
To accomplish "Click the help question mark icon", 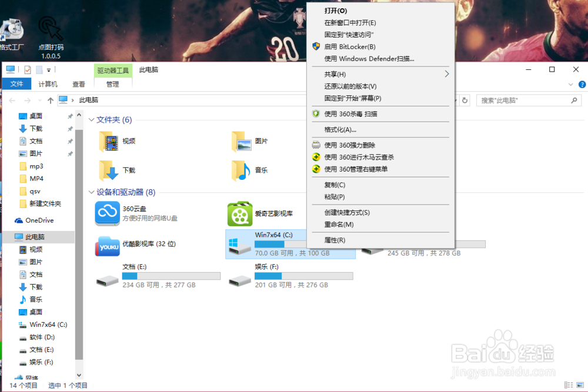I will 582,83.
